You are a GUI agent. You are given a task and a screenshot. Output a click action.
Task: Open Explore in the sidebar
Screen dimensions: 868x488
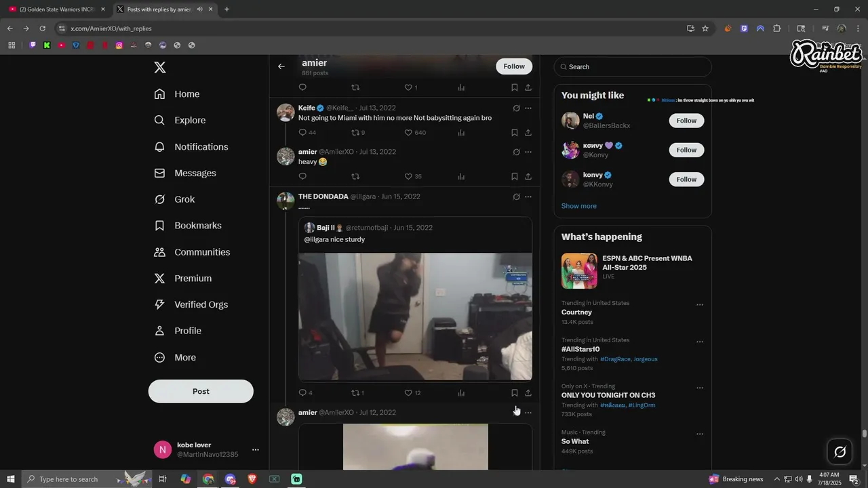(180, 121)
